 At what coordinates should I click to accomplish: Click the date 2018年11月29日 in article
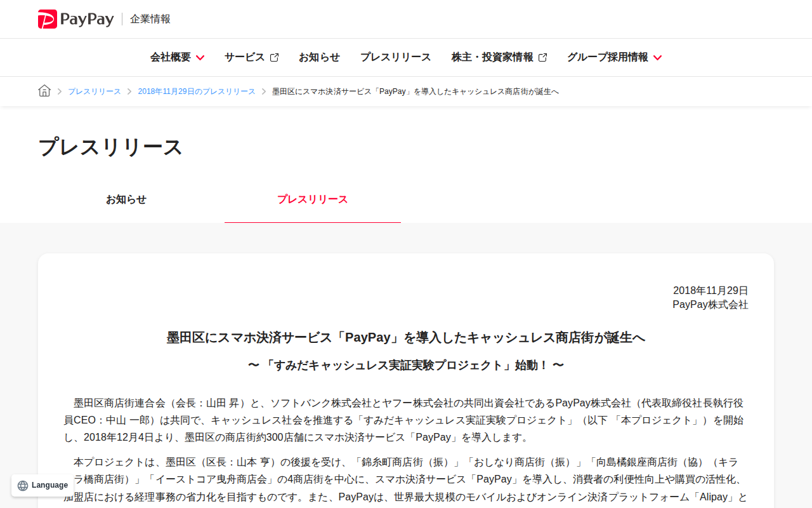click(x=710, y=290)
